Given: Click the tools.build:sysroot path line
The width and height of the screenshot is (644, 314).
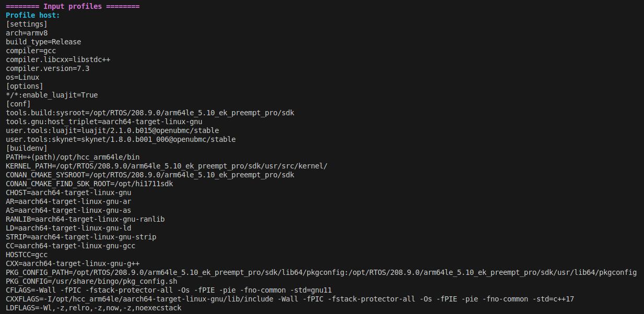Looking at the screenshot, I should point(154,113).
